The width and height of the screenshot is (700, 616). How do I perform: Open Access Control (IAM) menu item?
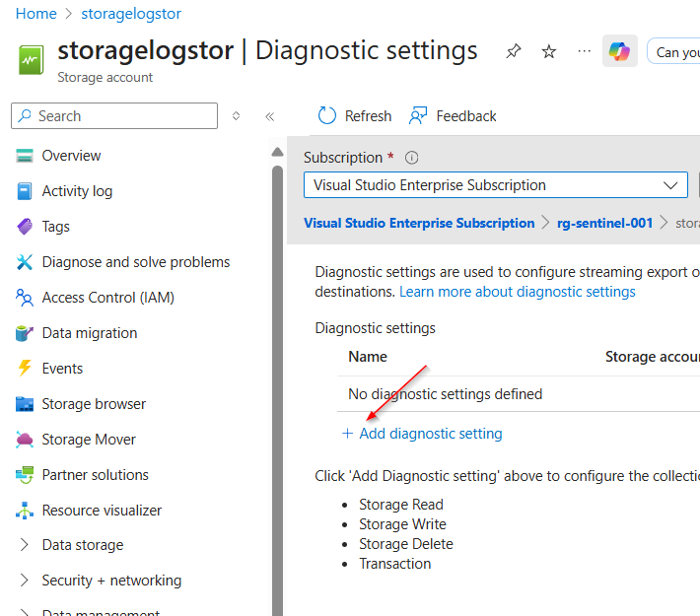(107, 298)
